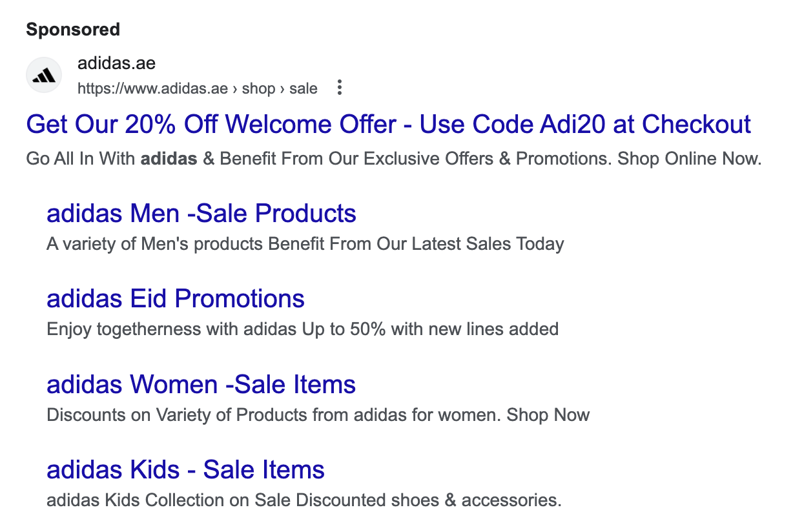
Task: Click the 'Sponsored' label
Action: 73,30
